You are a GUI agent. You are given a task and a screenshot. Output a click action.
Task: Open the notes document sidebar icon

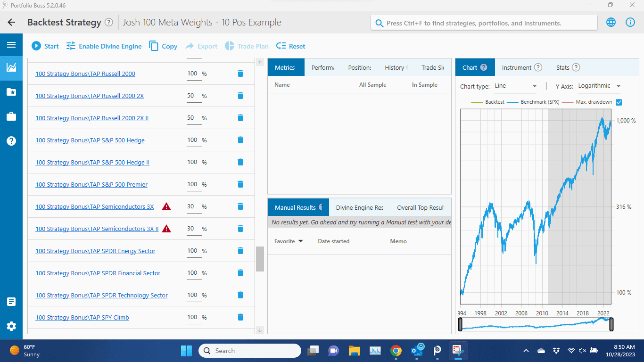pos(11,302)
